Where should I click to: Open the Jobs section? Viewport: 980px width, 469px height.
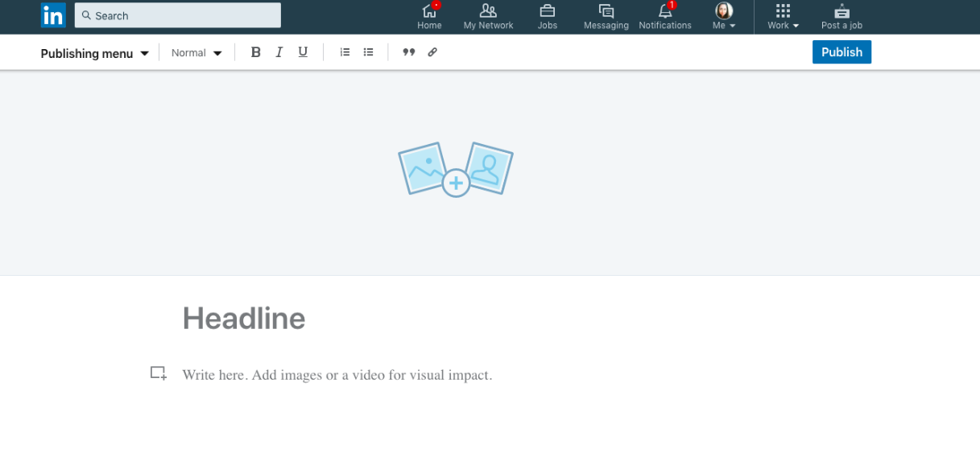548,16
